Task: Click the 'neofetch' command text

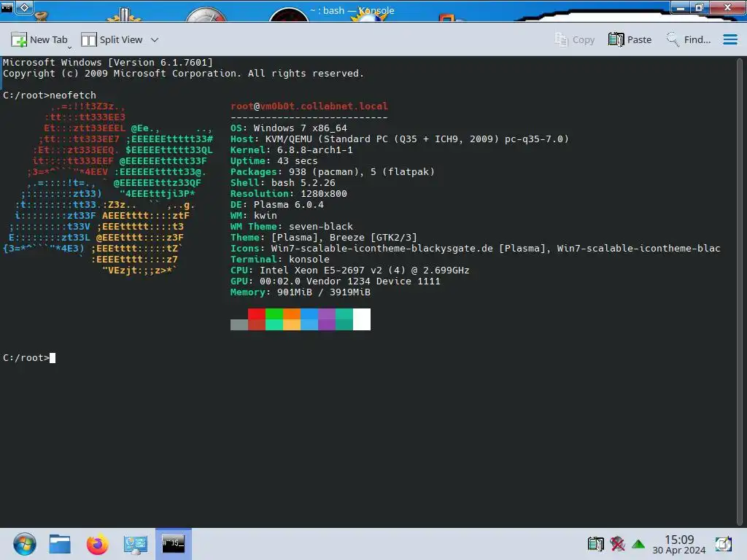Action: point(73,96)
